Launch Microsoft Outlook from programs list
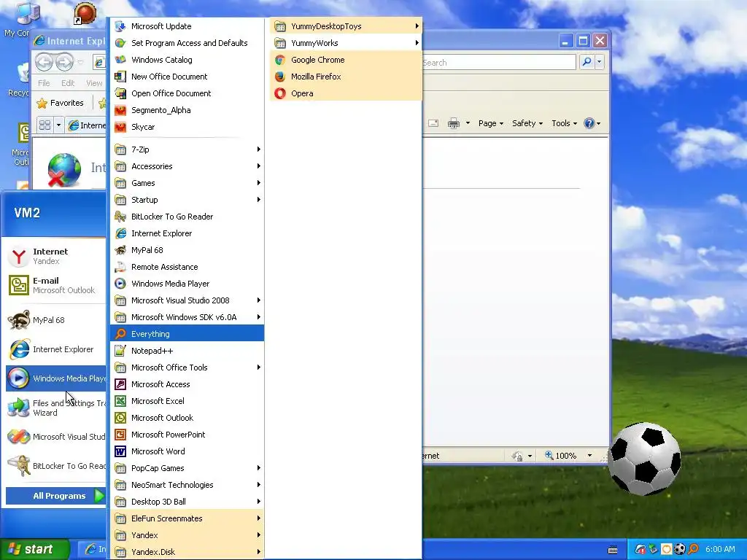 (187, 418)
